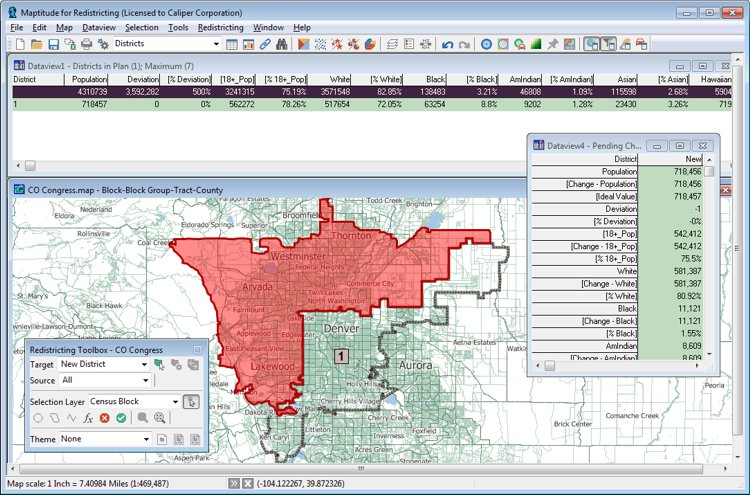This screenshot has height=495, width=750.
Task: Open the Redistricting menu
Action: [x=220, y=27]
